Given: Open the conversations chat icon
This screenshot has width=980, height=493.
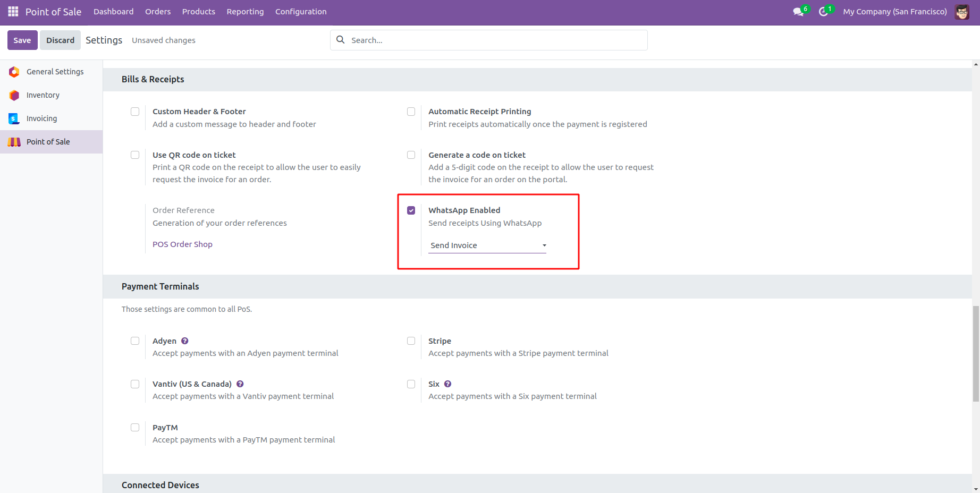Looking at the screenshot, I should [798, 12].
